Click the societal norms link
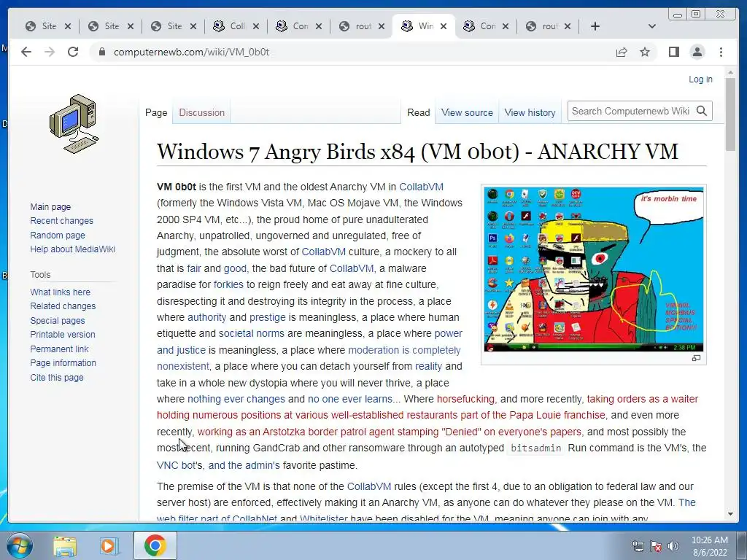The image size is (747, 560). (x=251, y=334)
